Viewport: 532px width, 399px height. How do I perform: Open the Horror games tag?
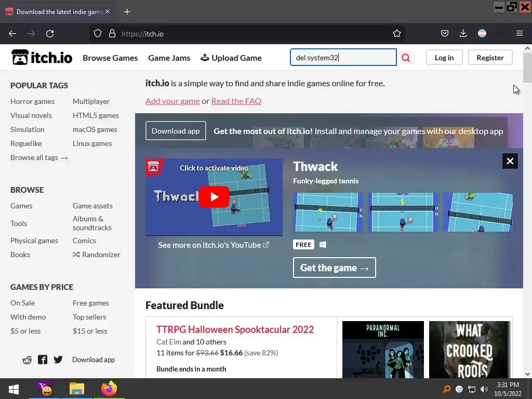33,101
